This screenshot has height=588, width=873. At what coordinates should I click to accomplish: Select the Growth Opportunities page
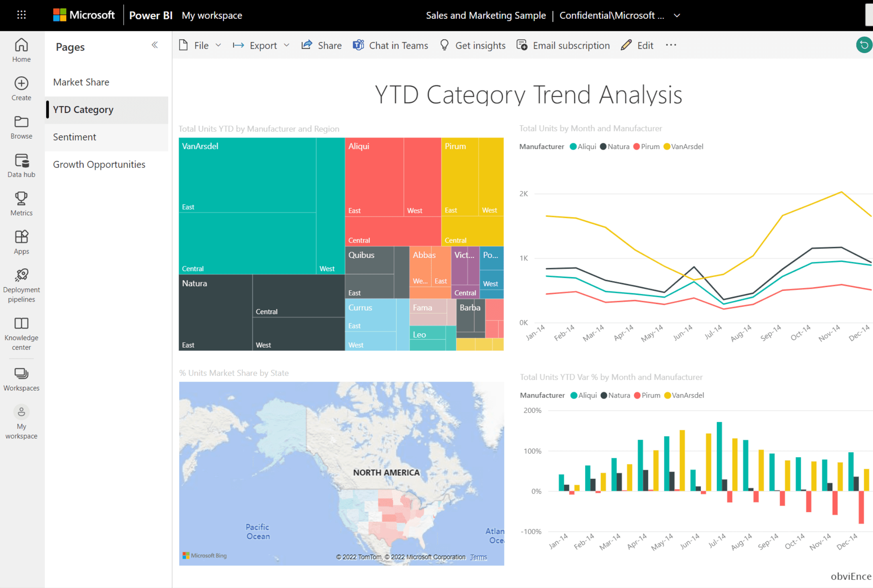point(99,165)
